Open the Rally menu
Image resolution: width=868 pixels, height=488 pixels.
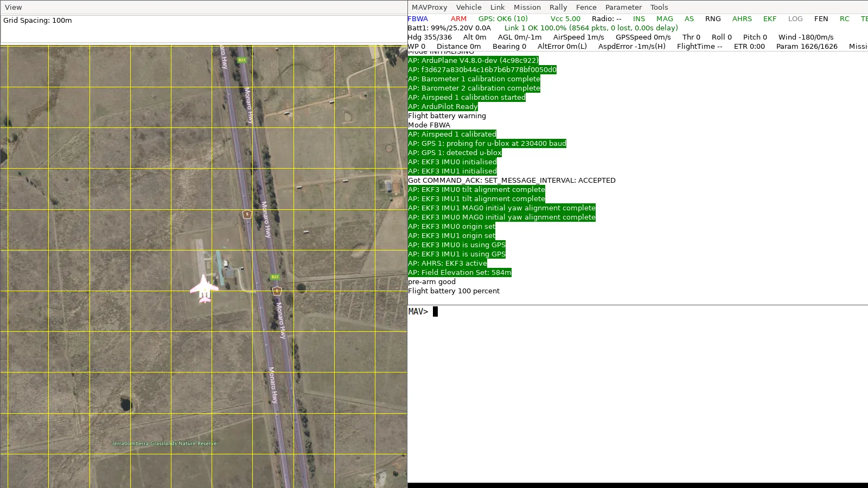(x=558, y=8)
